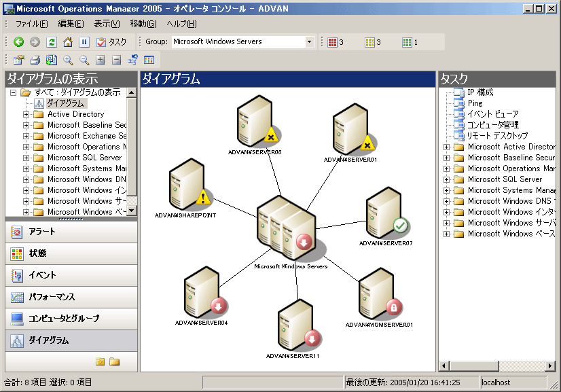Viewport: 561px width, 392px height.
Task: Collapse the すべて: ダイアグラムの表示 tree root
Action: 14,92
